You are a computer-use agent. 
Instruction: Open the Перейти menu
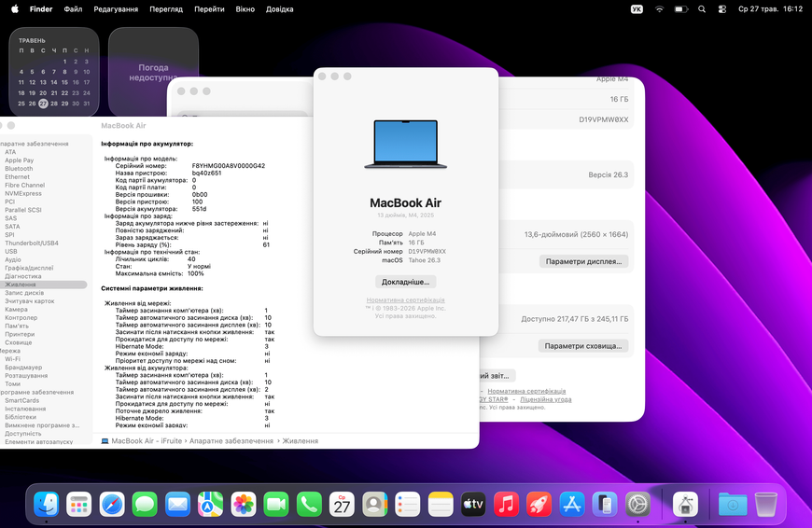(209, 9)
